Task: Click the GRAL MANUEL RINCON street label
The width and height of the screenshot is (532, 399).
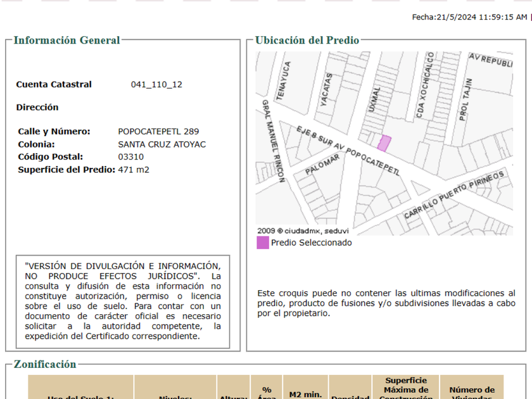Action: [x=273, y=141]
